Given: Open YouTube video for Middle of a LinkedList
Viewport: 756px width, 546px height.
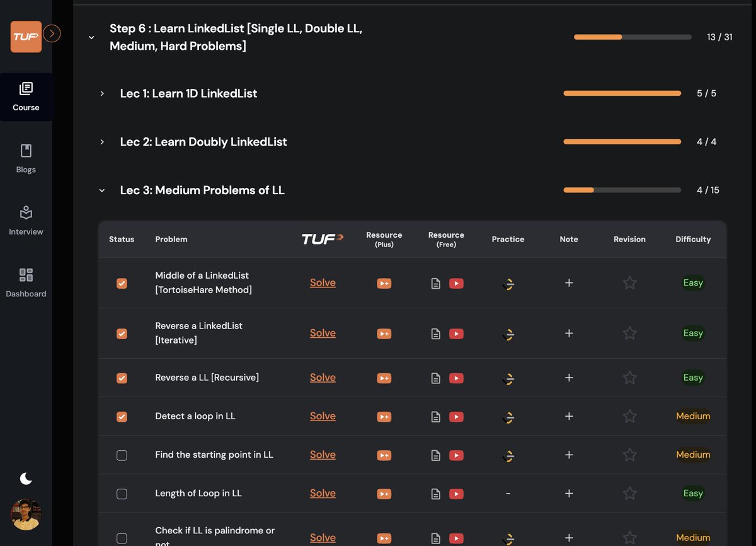Looking at the screenshot, I should point(456,283).
